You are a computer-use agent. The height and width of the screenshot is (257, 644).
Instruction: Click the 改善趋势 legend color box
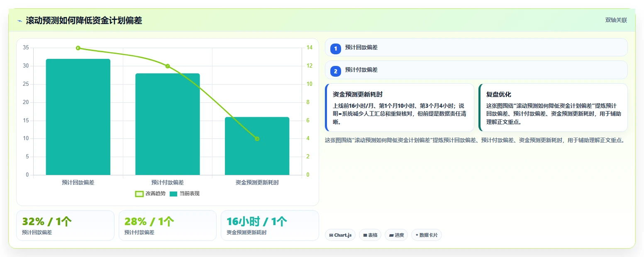click(x=139, y=194)
